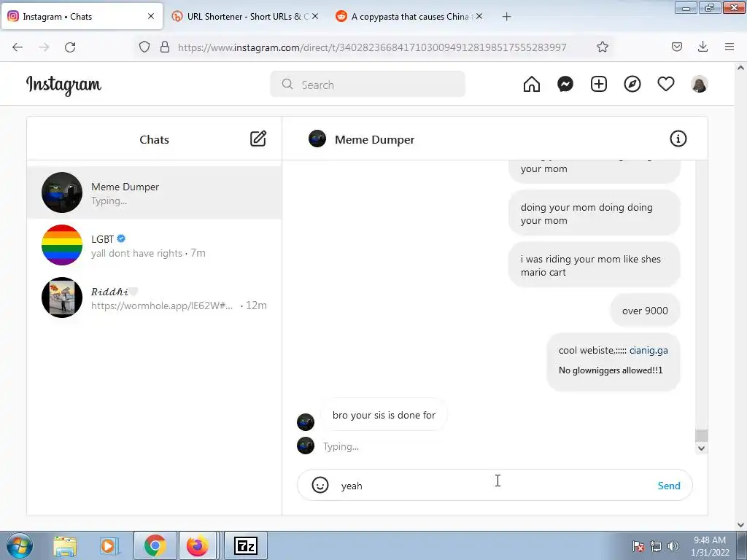This screenshot has width=747, height=560.
Task: Click the Firefox address bar URL
Action: click(372, 47)
